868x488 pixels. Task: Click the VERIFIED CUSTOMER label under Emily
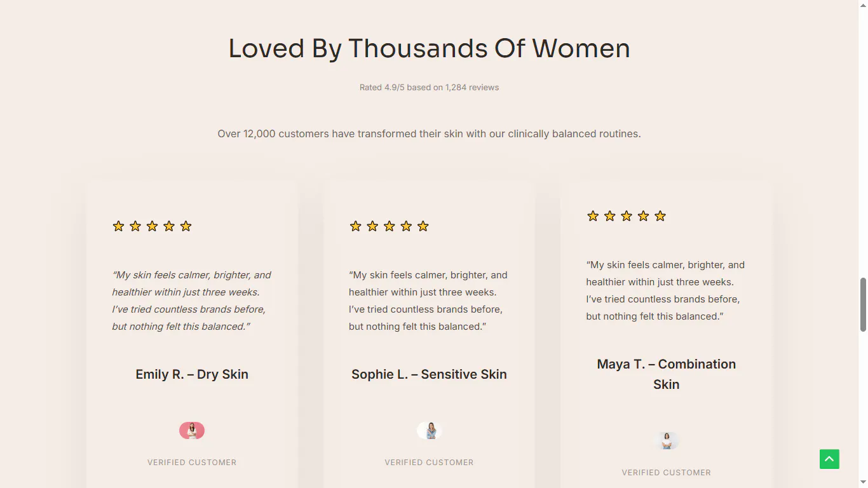(192, 462)
